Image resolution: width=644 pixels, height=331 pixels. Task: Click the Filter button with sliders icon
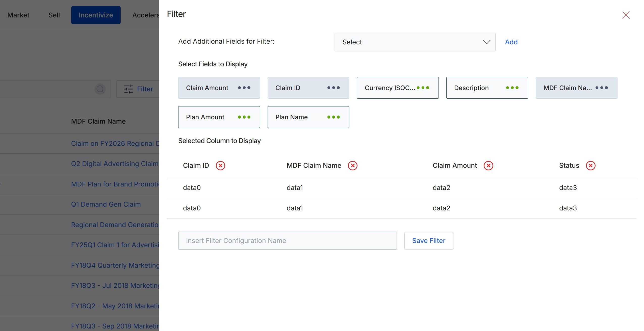[x=138, y=89]
